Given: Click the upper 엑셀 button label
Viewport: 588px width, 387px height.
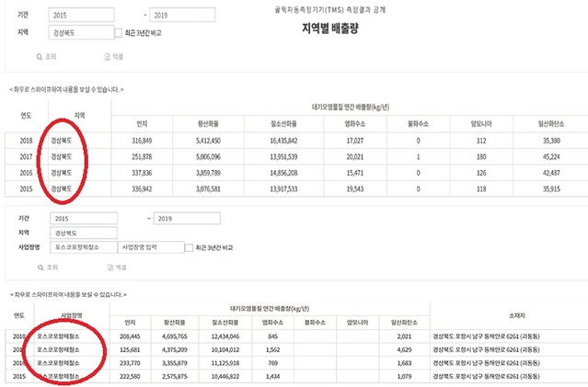Looking at the screenshot, I should 118,57.
